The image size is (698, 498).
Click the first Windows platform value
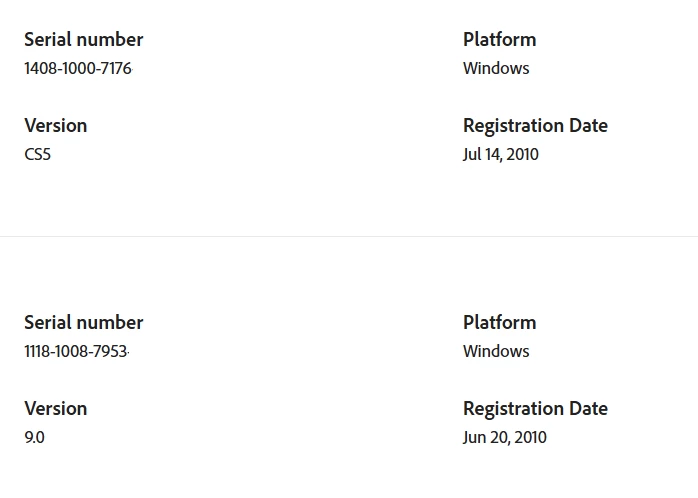pos(496,69)
